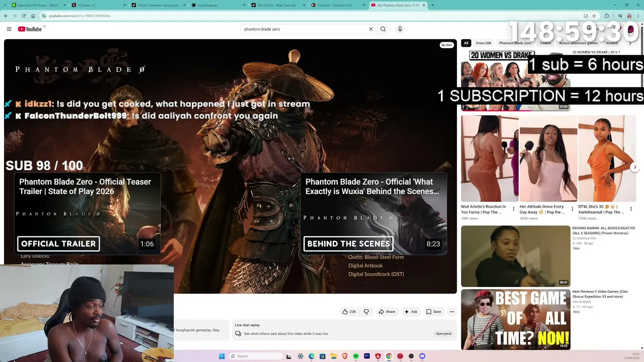Show next Shorts with the shelf arrow
644x362 pixels.
point(635,167)
